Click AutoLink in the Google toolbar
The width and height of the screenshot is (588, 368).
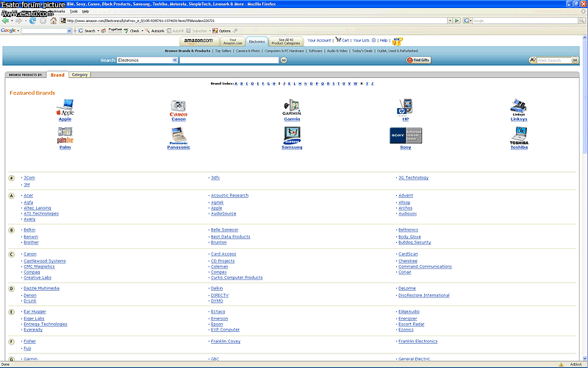click(155, 31)
